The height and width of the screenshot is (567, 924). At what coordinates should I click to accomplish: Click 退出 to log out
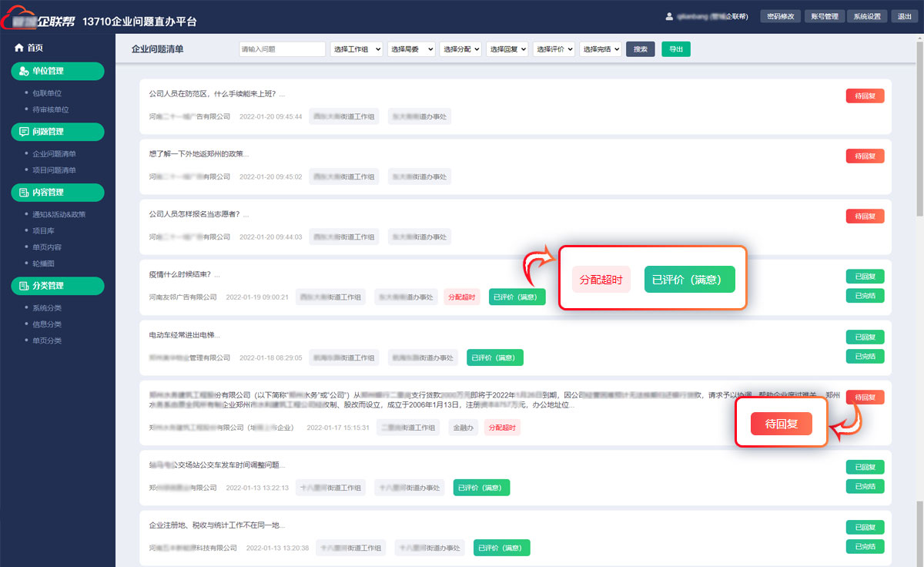(902, 16)
